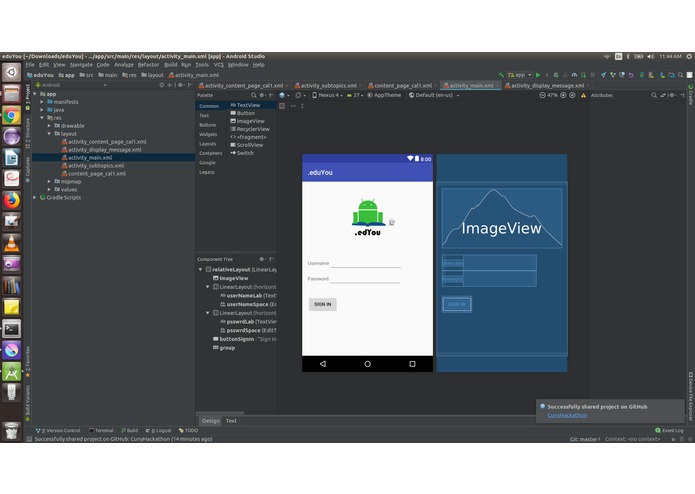Zoom out using the minus icon beside 47%
Viewport: 695px width, 494px height.
point(542,95)
